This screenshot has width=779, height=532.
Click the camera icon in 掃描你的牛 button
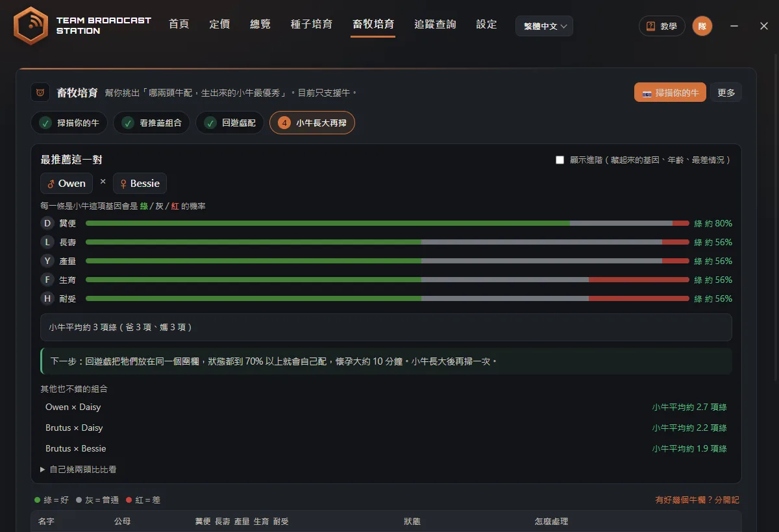647,93
